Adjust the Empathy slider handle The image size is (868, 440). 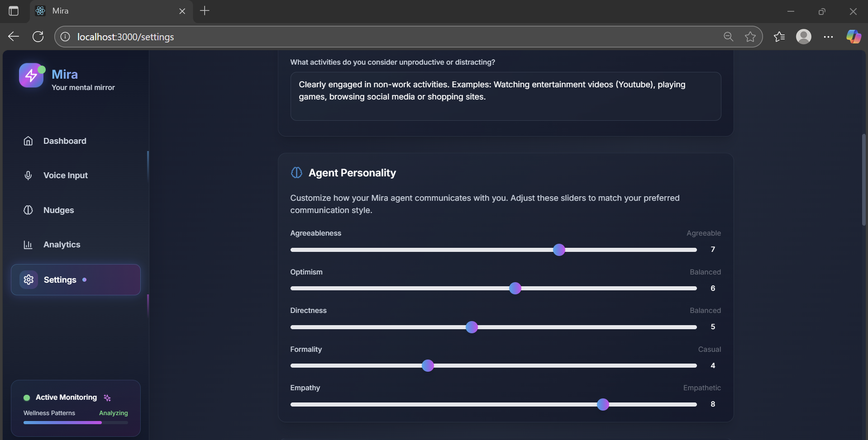click(602, 404)
